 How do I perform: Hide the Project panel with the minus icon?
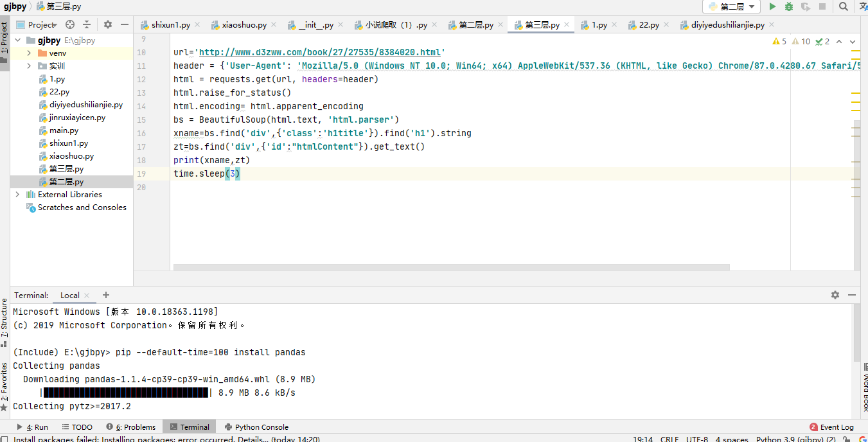(125, 24)
